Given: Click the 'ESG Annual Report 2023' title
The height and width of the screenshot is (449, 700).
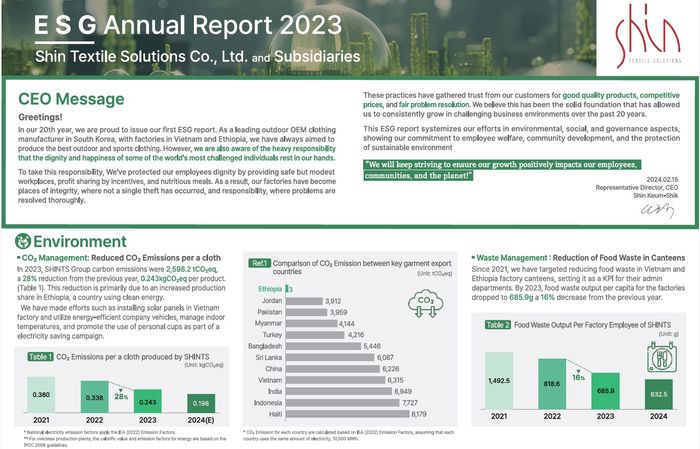Looking at the screenshot, I should coord(188,25).
